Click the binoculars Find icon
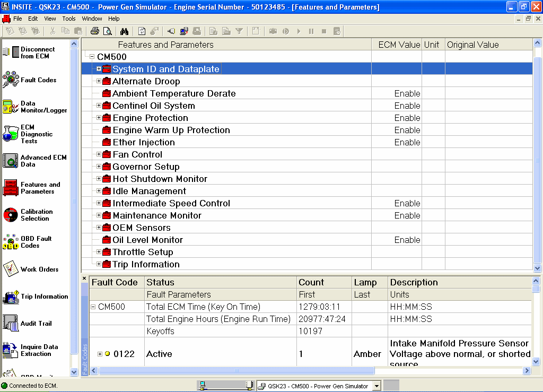Viewport: 543px width, 392px height. (x=124, y=31)
